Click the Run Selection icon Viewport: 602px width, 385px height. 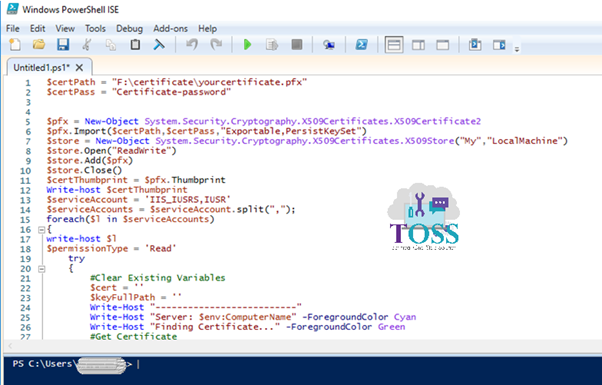(272, 45)
